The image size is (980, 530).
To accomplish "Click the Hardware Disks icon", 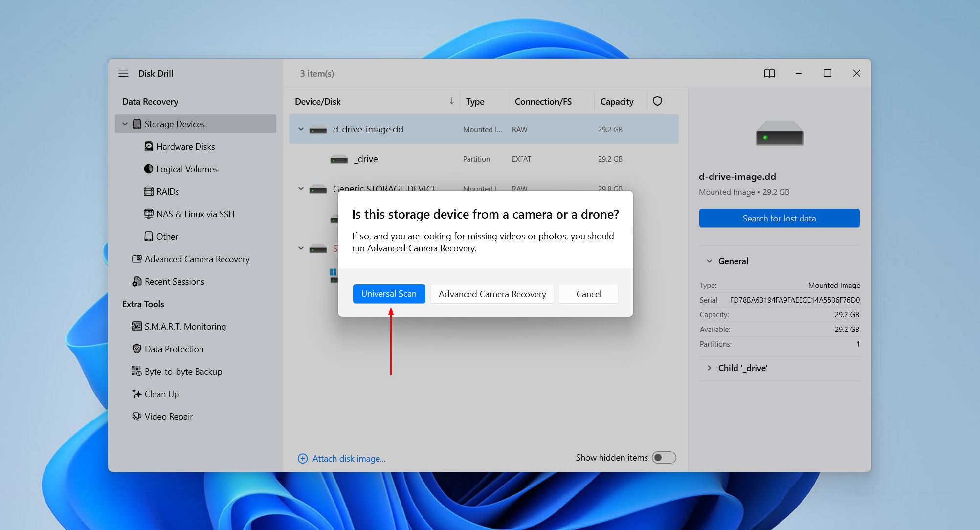I will pyautogui.click(x=149, y=146).
